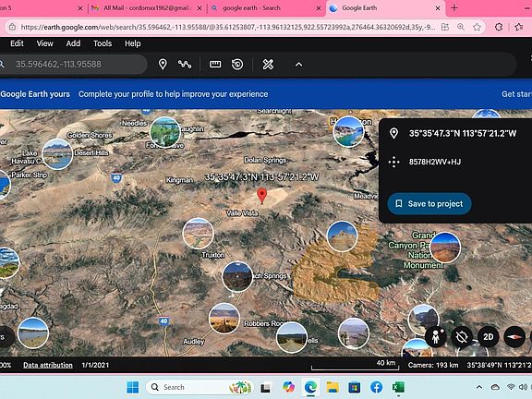Open the Measure distance ruler tool

tap(215, 64)
